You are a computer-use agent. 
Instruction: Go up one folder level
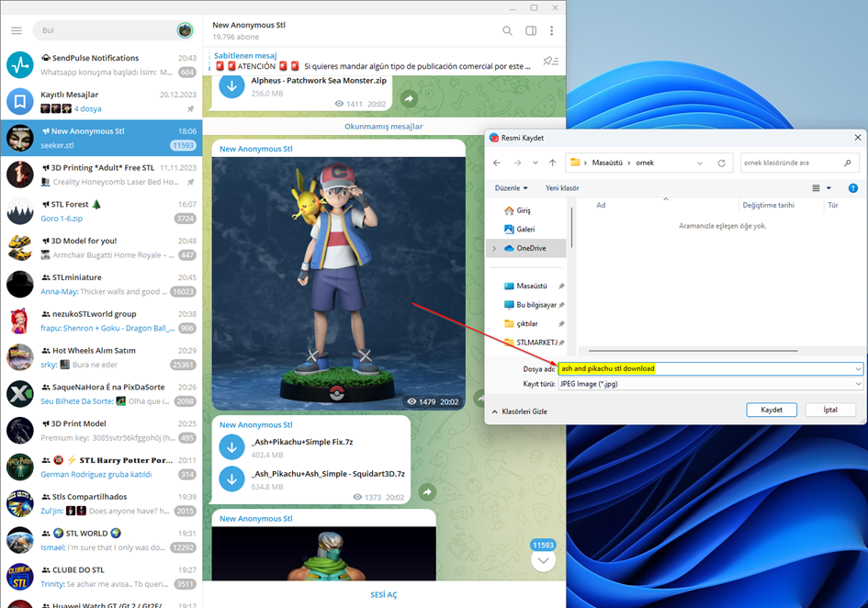(552, 163)
